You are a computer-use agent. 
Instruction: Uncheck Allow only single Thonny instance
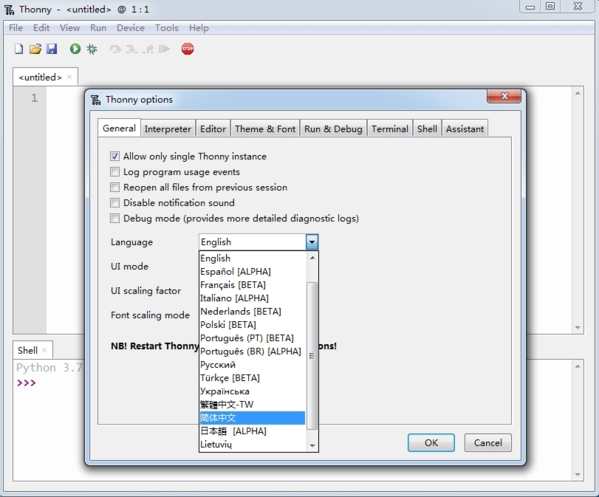115,156
